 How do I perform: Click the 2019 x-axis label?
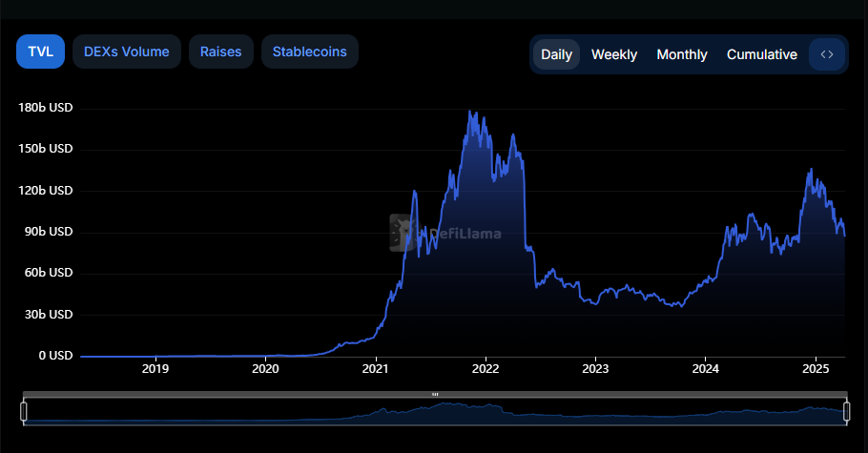pos(155,369)
